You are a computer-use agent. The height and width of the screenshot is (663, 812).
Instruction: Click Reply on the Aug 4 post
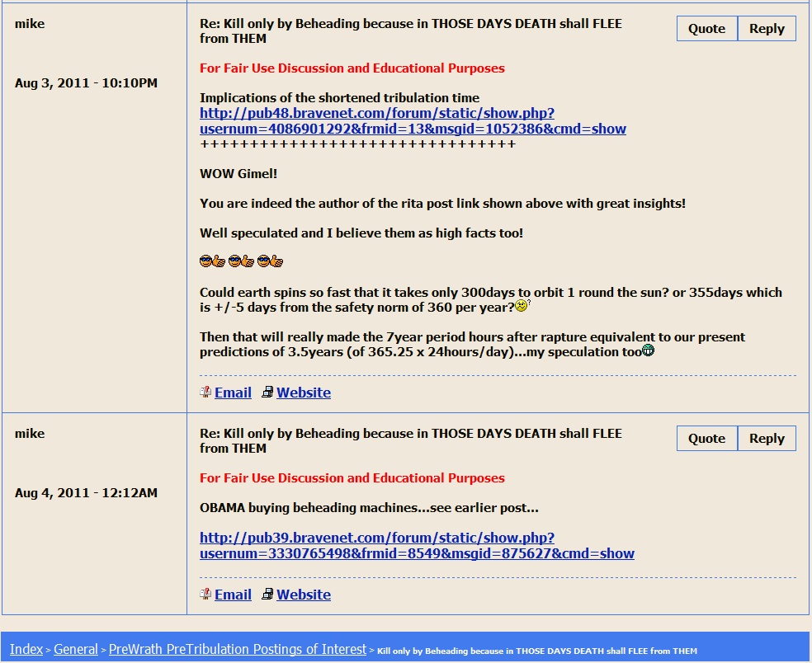tap(767, 439)
